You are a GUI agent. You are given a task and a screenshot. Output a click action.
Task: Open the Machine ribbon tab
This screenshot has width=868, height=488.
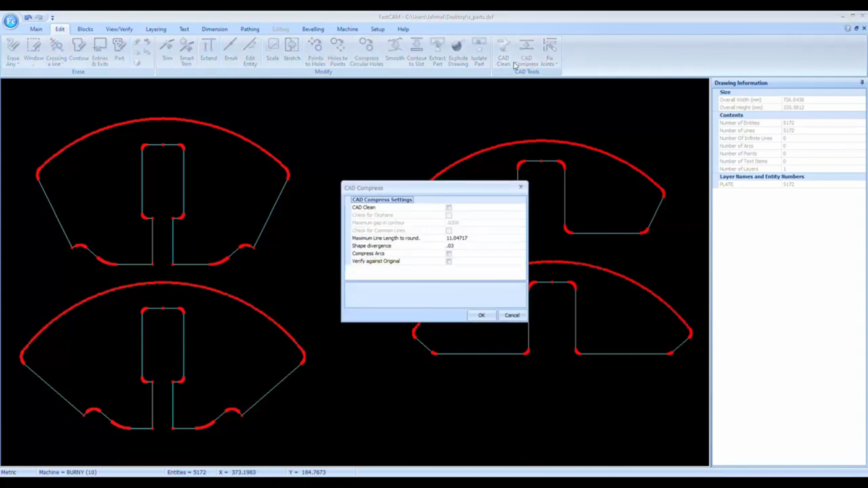pyautogui.click(x=347, y=30)
